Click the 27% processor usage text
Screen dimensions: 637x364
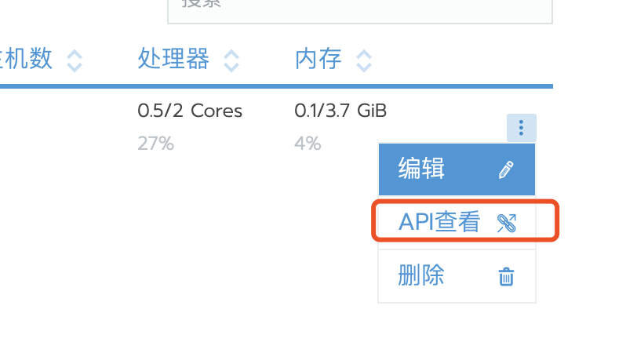tap(155, 144)
